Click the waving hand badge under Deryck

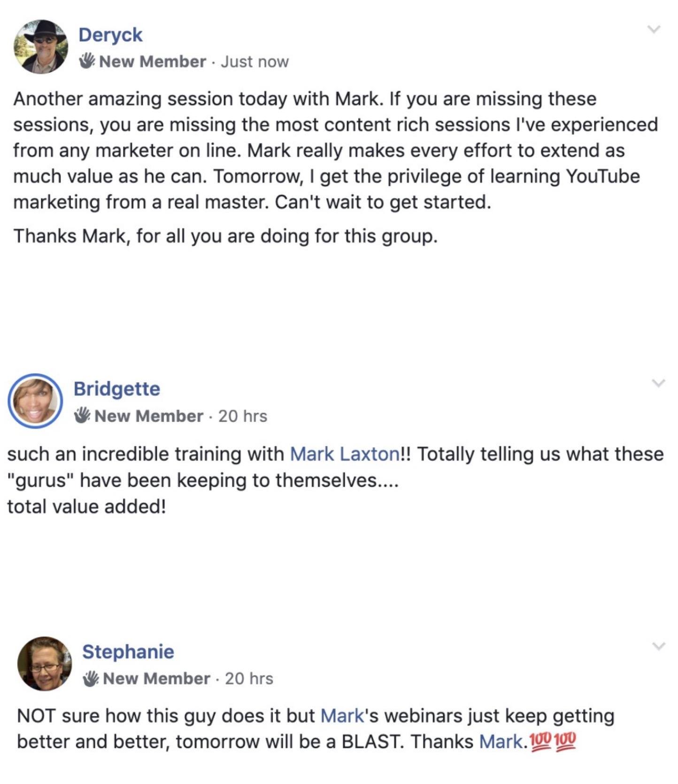pyautogui.click(x=87, y=61)
